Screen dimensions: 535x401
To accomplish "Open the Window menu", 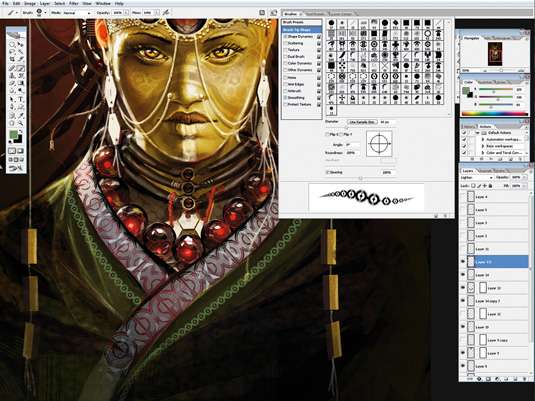I will pos(103,3).
